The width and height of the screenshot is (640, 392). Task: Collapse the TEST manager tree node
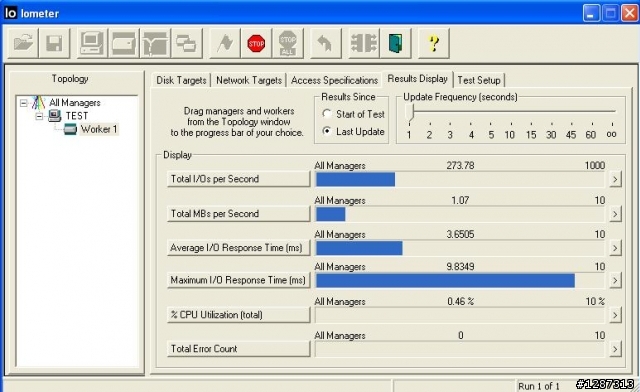point(39,116)
